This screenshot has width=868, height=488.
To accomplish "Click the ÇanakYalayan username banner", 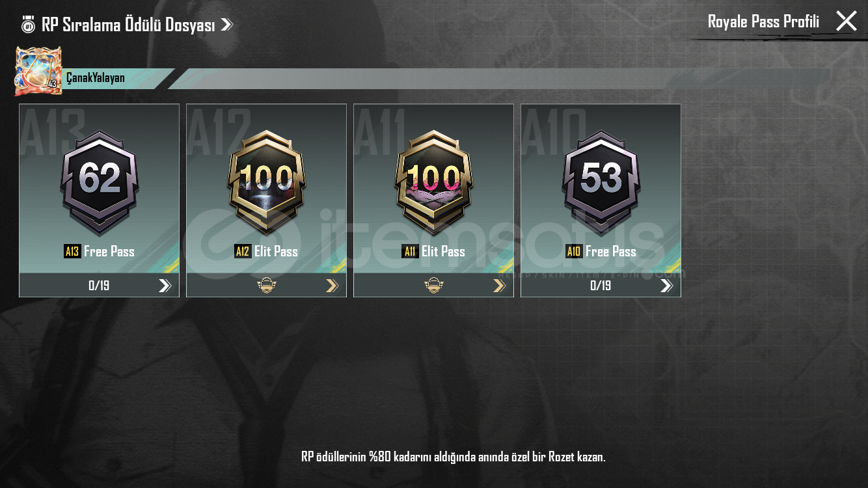I will tap(118, 78).
